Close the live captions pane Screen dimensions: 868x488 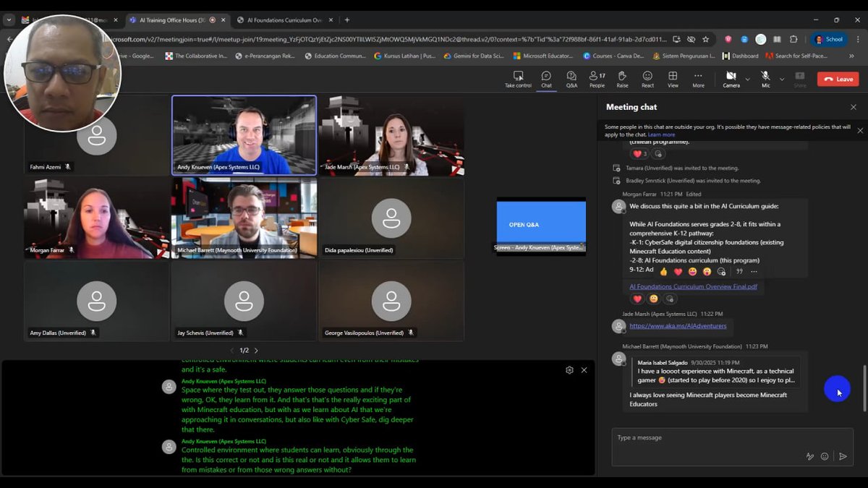point(584,370)
